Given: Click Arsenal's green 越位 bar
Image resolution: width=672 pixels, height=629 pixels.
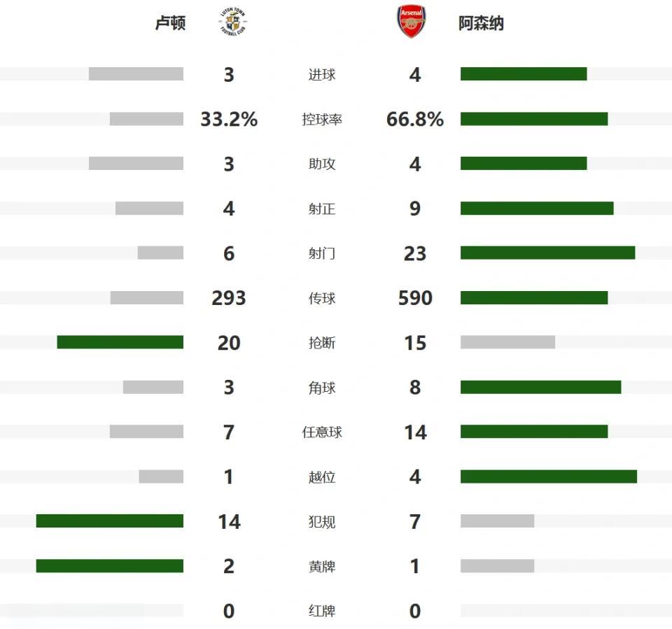Looking at the screenshot, I should pos(549,476).
